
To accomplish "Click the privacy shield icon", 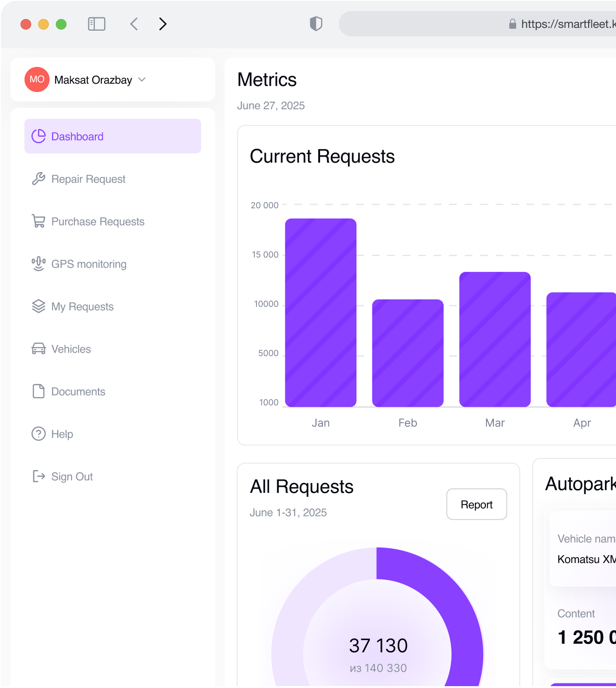I will pyautogui.click(x=316, y=24).
